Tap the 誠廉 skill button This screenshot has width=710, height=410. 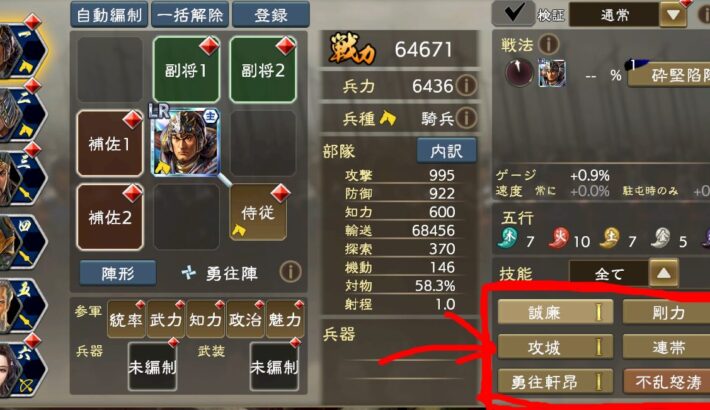(x=555, y=312)
